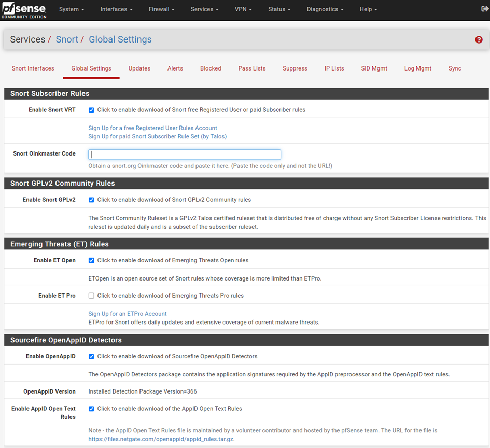Click the Services breadcrumb text
This screenshot has height=448, width=490.
pyautogui.click(x=27, y=39)
